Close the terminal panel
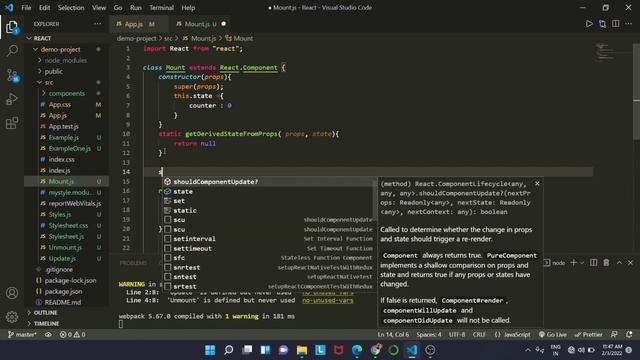Viewport: 640px width, 360px height. click(x=631, y=263)
